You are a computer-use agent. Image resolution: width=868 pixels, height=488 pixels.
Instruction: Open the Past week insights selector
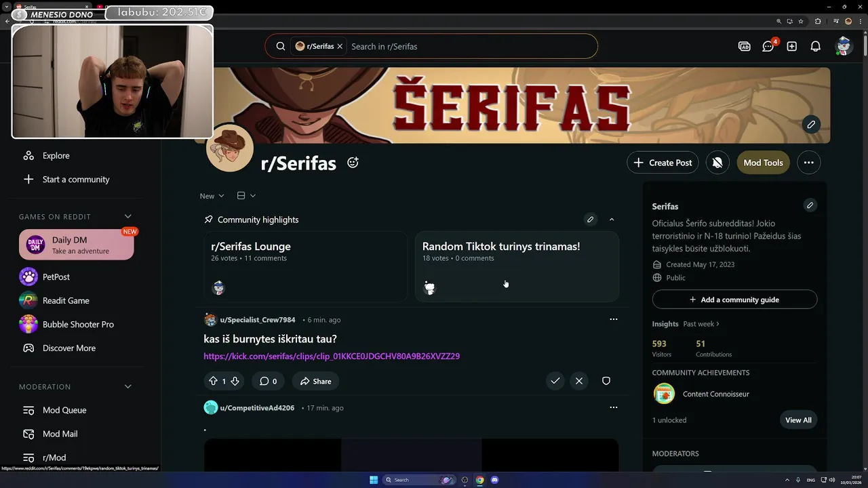click(x=701, y=324)
